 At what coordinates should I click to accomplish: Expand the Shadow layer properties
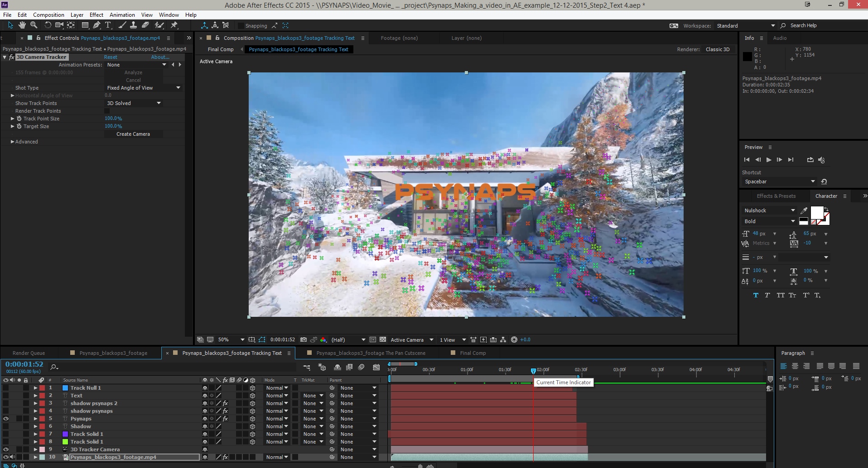(x=35, y=426)
